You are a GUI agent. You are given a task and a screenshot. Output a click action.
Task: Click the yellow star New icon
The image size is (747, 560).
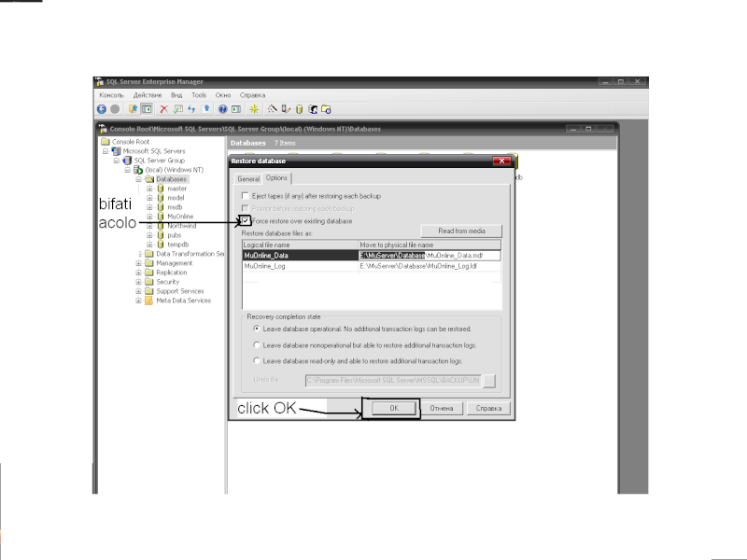[x=254, y=109]
